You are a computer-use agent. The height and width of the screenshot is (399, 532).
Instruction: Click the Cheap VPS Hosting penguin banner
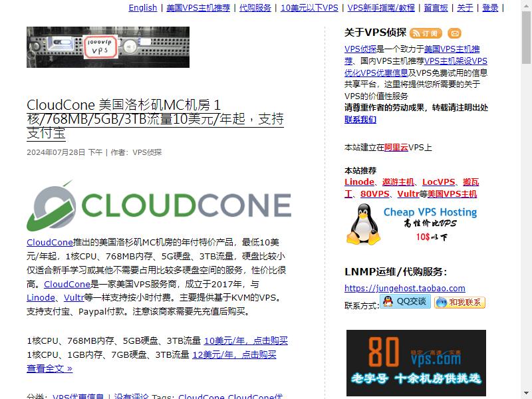coord(412,224)
